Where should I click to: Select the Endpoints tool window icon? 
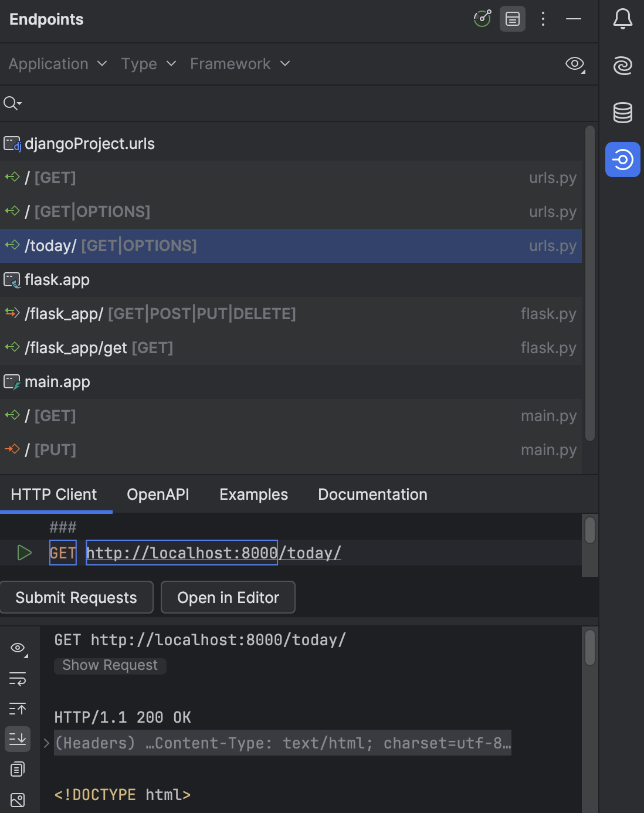(623, 160)
